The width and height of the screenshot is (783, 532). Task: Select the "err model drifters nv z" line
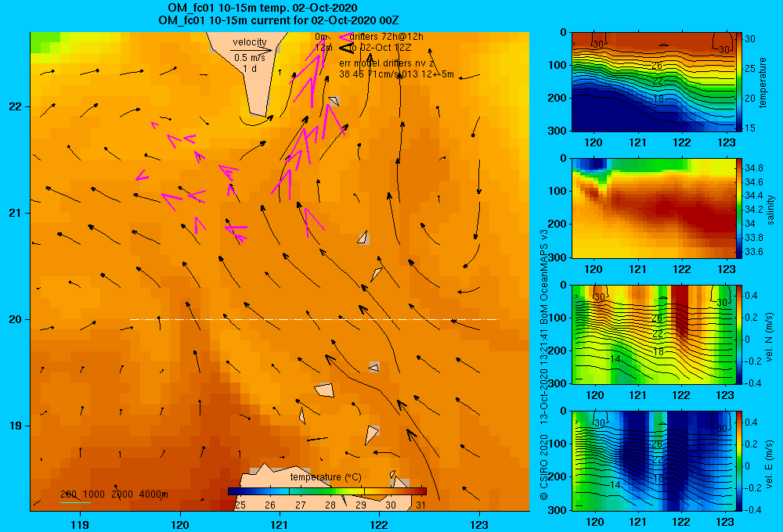(387, 63)
